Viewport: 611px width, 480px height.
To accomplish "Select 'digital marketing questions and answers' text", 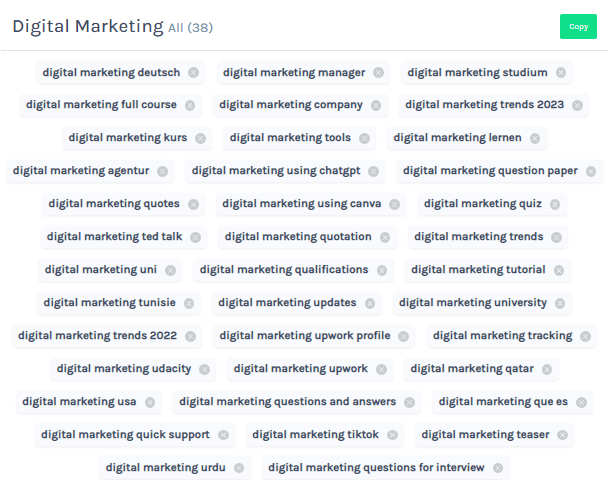I will tap(288, 402).
